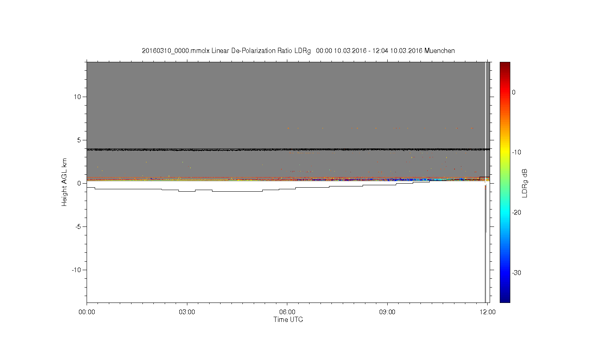Click the 'LDRg dB' colorbar label
This screenshot has width=607, height=364.
click(525, 183)
